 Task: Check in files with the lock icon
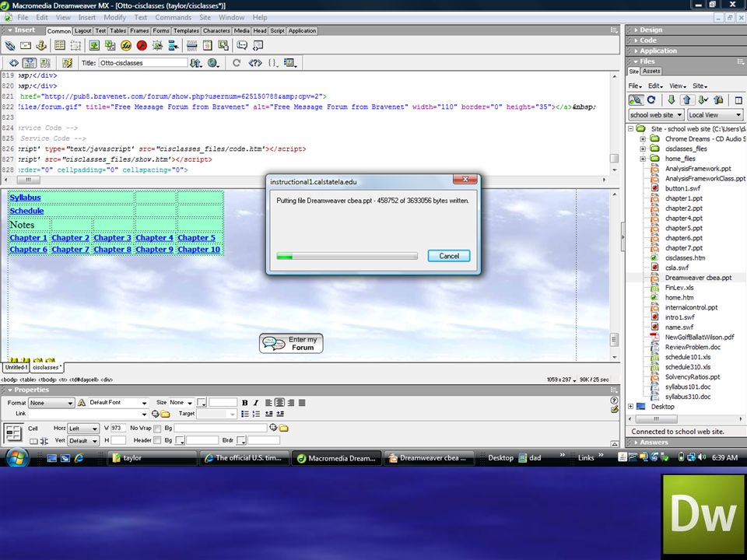click(x=718, y=100)
